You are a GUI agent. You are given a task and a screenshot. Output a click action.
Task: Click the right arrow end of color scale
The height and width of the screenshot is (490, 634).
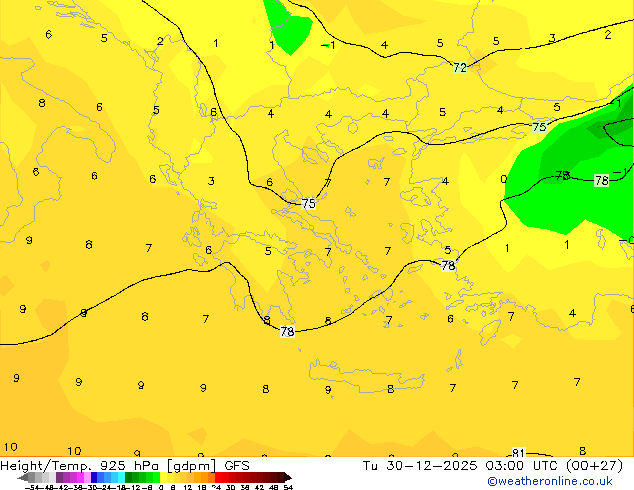coord(288,478)
